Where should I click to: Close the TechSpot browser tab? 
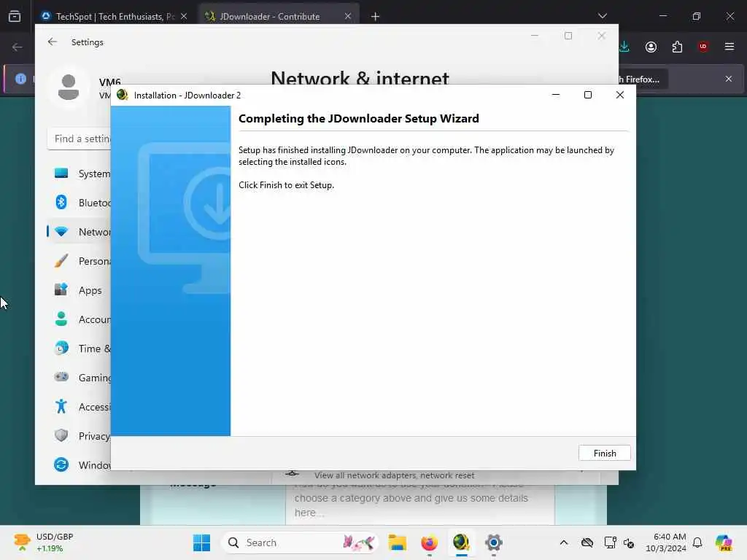184,16
